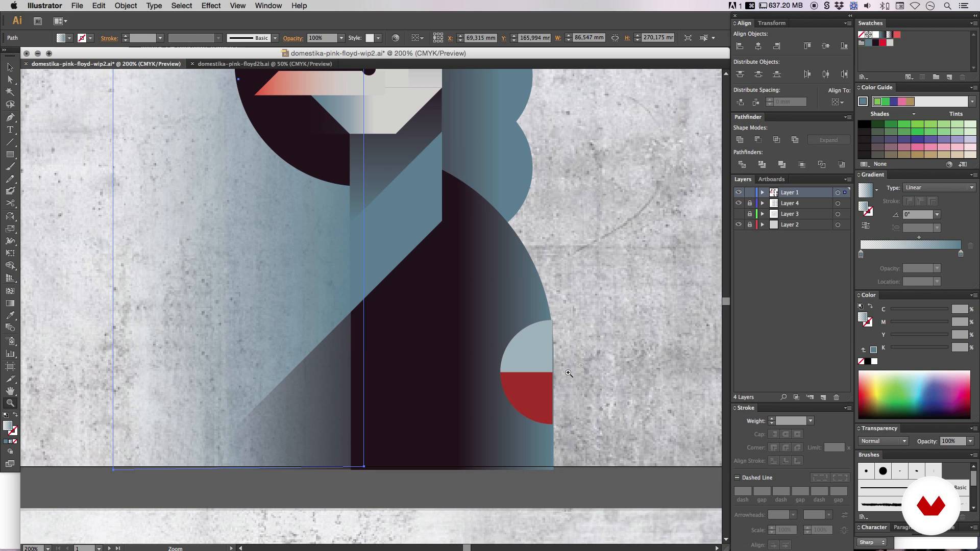The height and width of the screenshot is (551, 980).
Task: Click the Create New Layer icon
Action: [823, 397]
